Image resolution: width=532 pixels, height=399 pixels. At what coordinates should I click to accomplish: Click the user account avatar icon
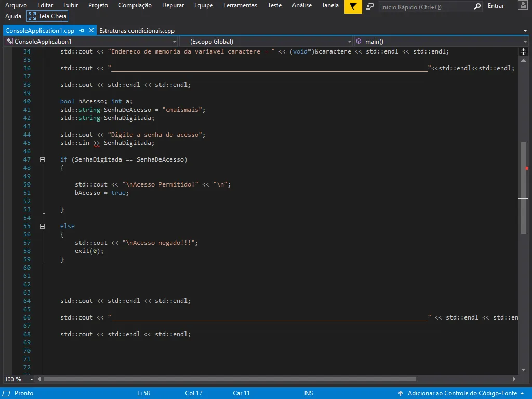[x=524, y=6]
